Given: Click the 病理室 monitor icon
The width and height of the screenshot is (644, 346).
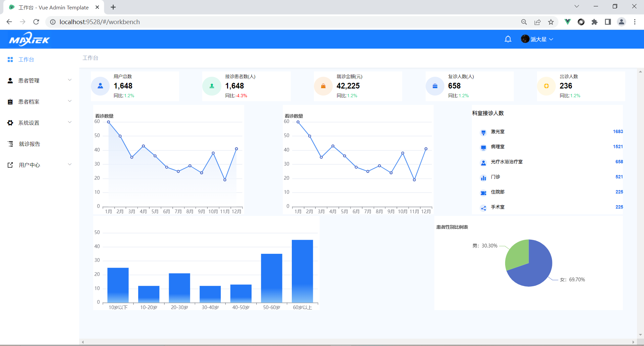Looking at the screenshot, I should 483,148.
